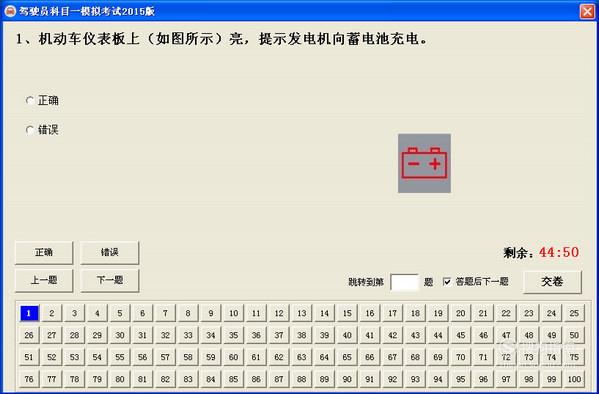
Task: Jump to question 82
Action: point(165,379)
